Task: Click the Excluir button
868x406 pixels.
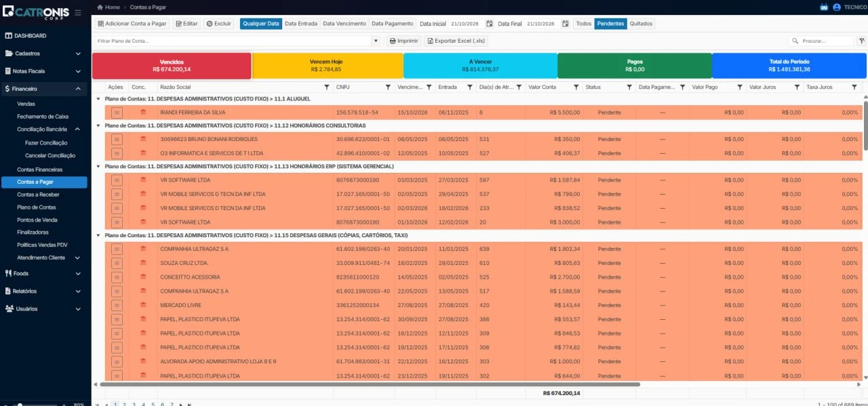Action: [x=219, y=24]
